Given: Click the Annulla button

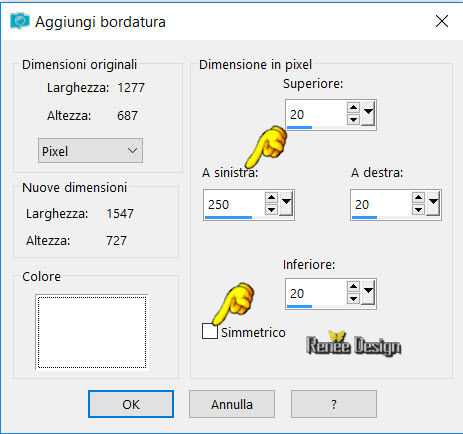Looking at the screenshot, I should click(x=232, y=404).
